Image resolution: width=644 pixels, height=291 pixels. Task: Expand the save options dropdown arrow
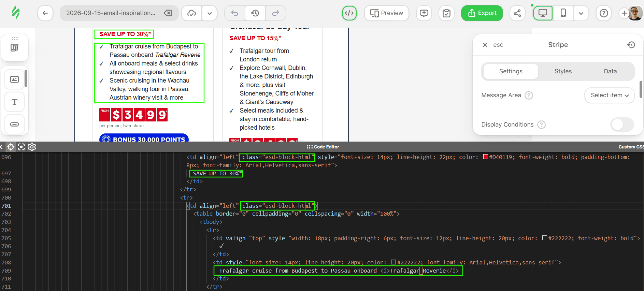click(x=210, y=13)
